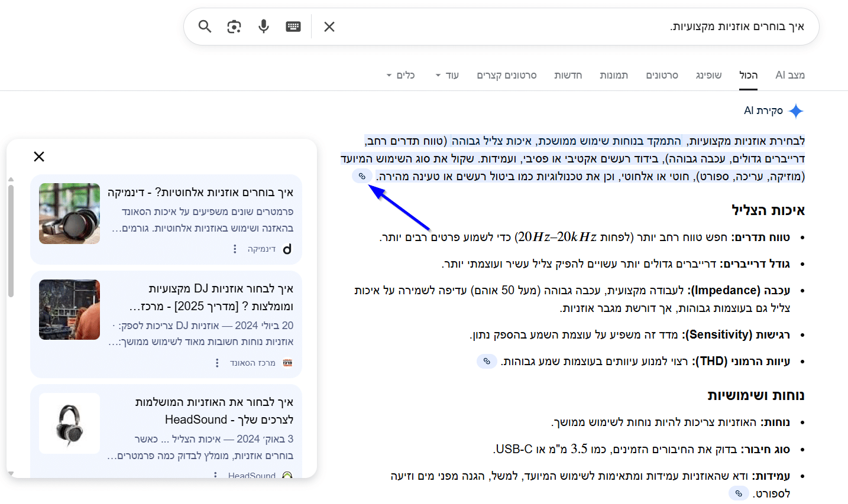Click the magnifying glass search icon
This screenshot has height=504, width=848.
(x=204, y=27)
